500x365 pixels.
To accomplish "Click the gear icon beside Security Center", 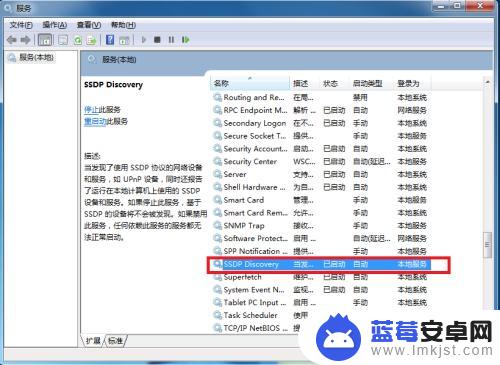I will coord(218,161).
